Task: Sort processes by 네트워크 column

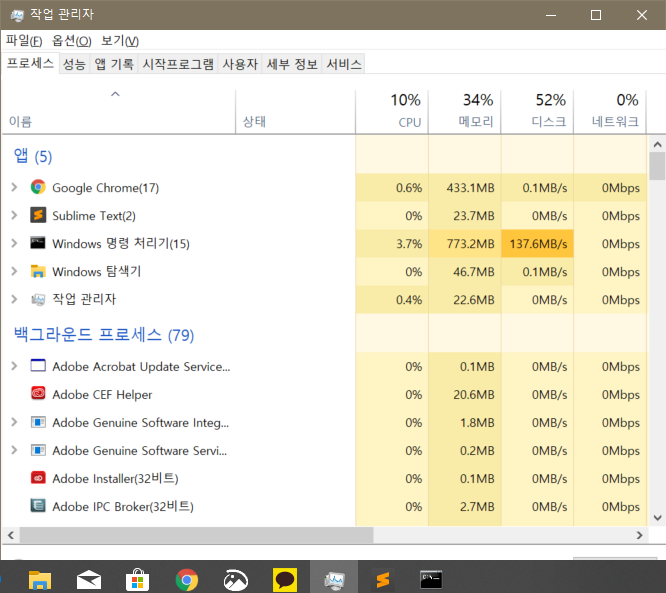Action: point(610,113)
